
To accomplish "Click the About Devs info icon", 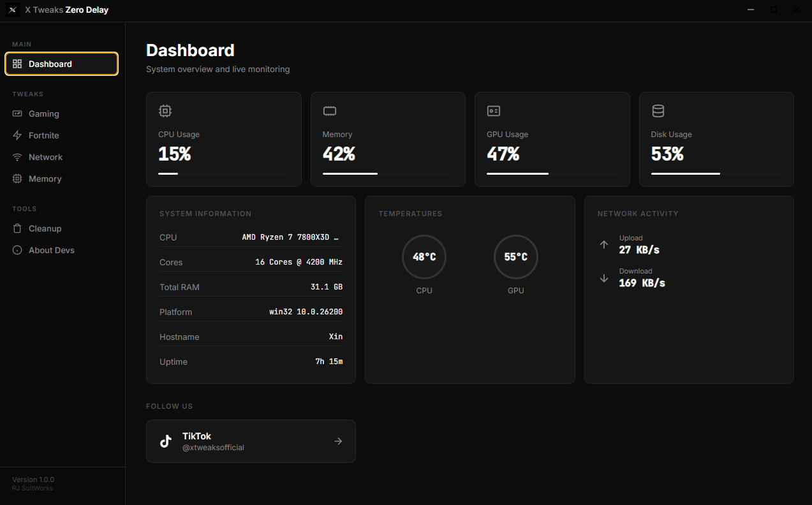I will [x=17, y=250].
